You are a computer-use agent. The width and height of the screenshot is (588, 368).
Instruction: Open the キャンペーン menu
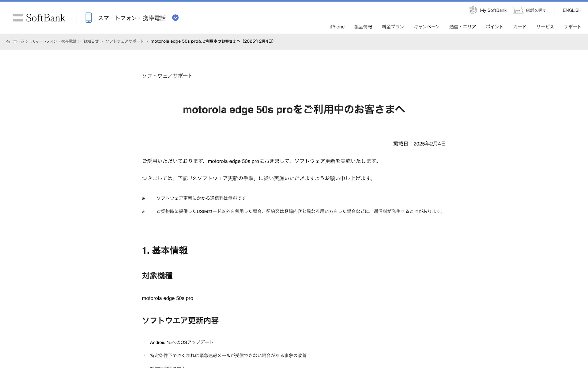[427, 27]
